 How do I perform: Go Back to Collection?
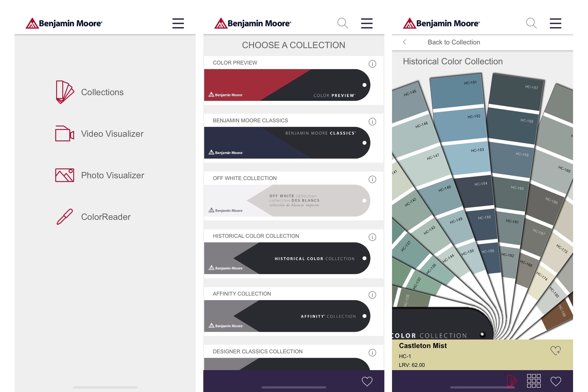tap(454, 42)
